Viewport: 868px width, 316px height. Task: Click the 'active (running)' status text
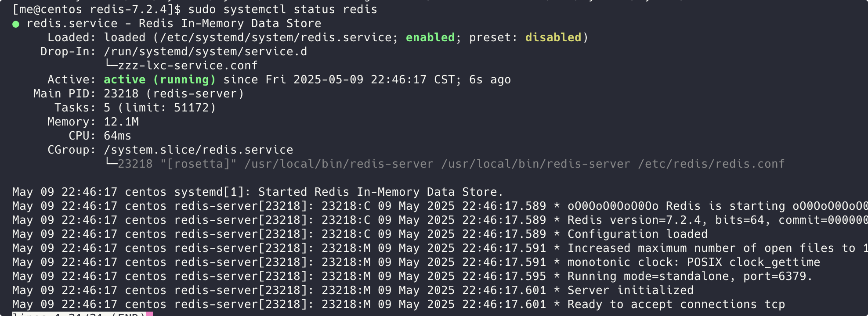pyautogui.click(x=160, y=79)
